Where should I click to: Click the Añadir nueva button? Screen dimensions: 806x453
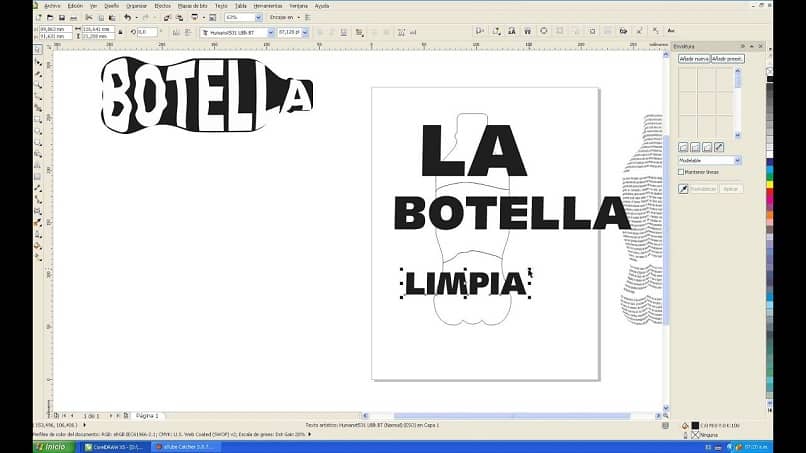[694, 59]
